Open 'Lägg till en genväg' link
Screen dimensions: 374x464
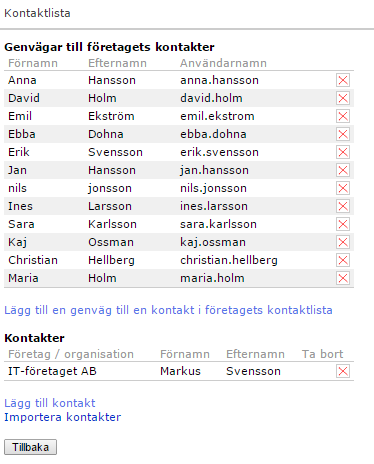(168, 310)
